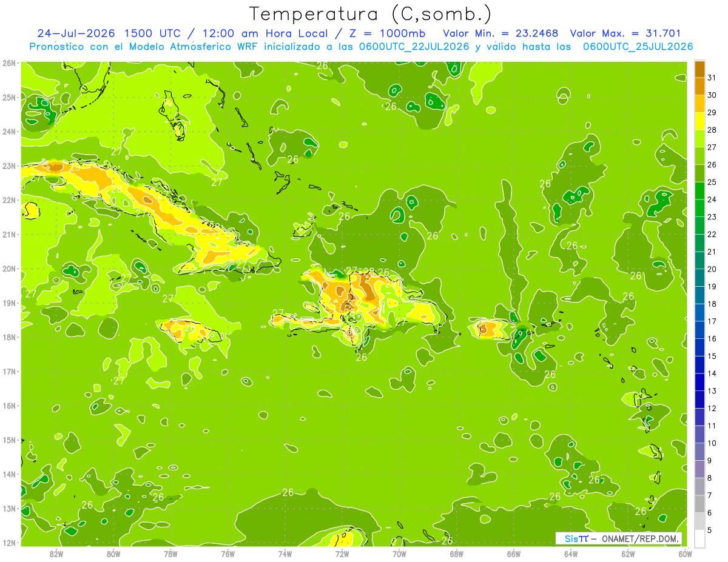
Task: Click the 5 degree white legend swatch
Action: [699, 538]
